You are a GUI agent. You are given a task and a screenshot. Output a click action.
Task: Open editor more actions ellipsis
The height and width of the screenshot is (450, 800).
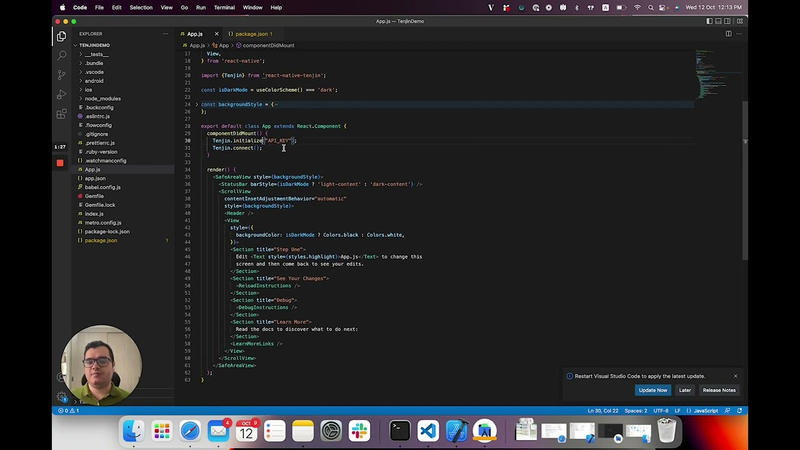[739, 34]
